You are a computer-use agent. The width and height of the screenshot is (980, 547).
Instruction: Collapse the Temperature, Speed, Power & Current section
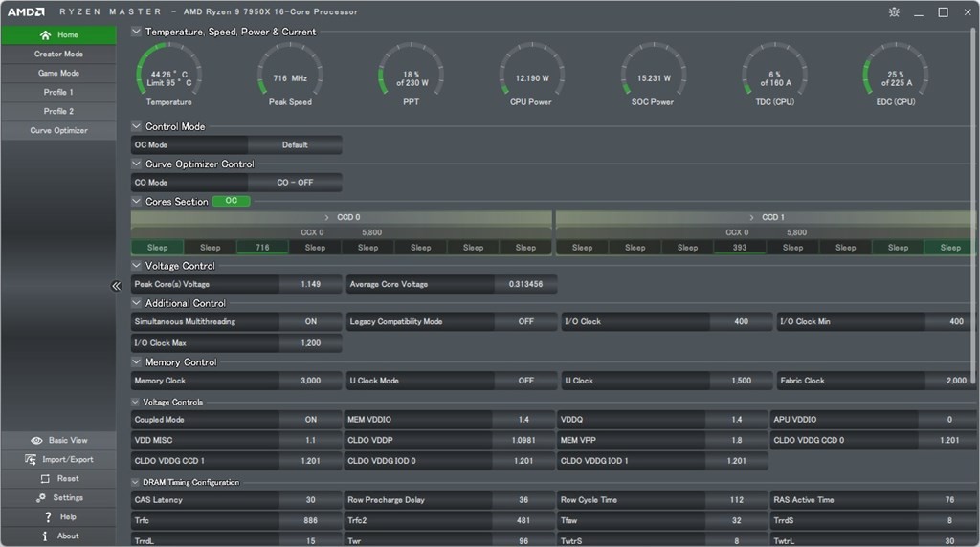click(136, 32)
